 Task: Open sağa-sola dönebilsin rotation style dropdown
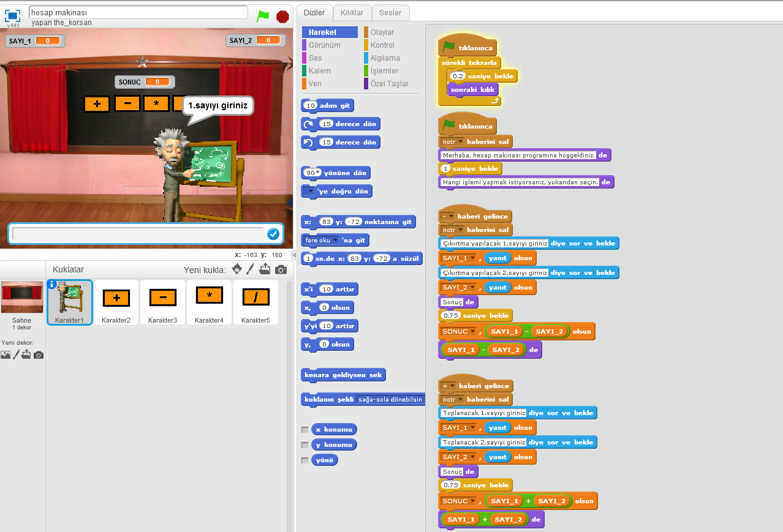390,399
